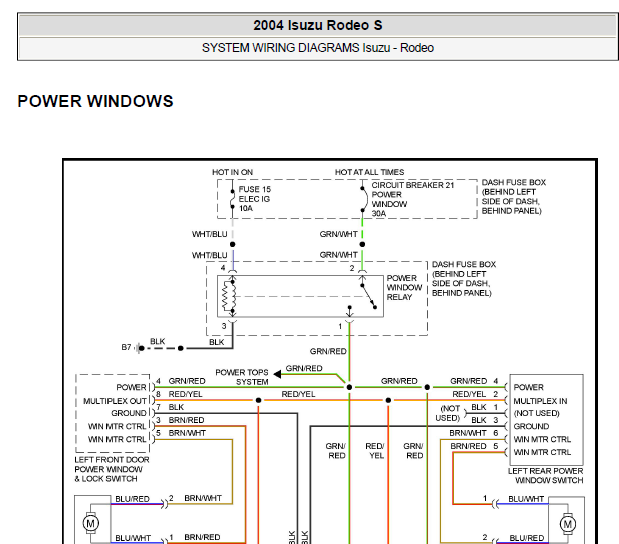
Task: Select the 'SYSTEM WIRING DIAGRAMS Isuzu - Rodeo' subtitle
Action: (x=318, y=48)
